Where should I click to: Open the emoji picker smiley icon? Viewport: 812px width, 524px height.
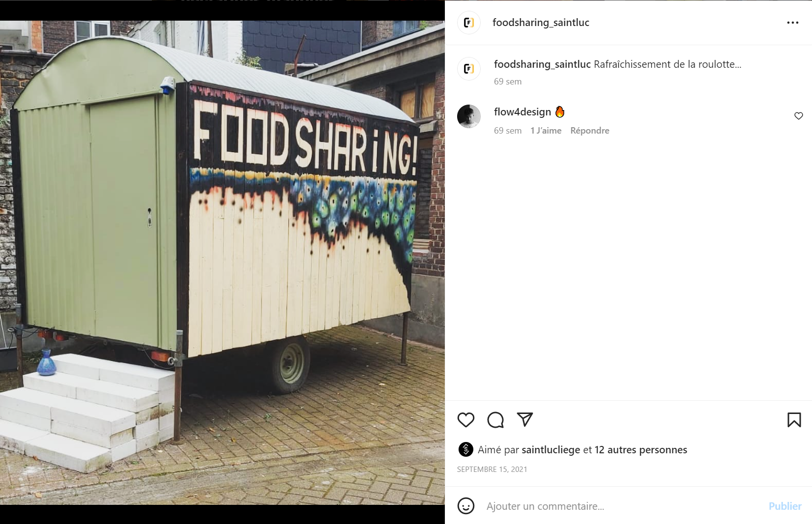(465, 506)
